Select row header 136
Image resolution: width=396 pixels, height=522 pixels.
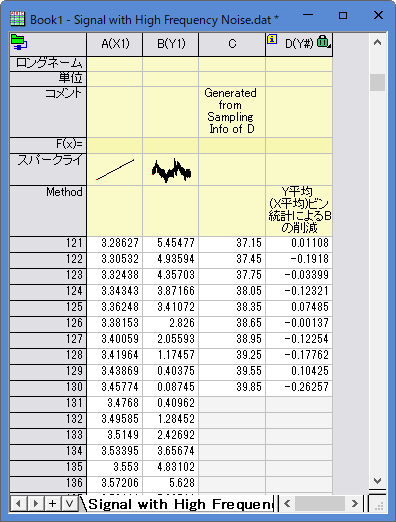click(48, 484)
